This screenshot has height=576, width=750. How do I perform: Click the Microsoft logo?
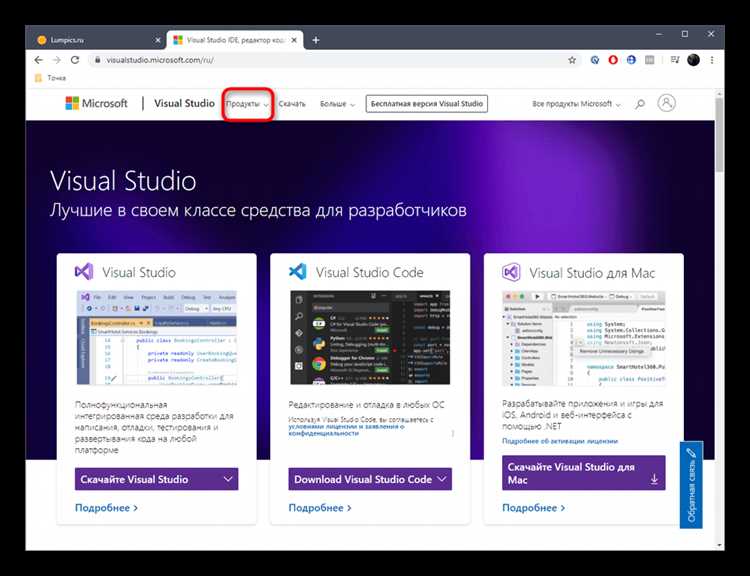[x=97, y=103]
